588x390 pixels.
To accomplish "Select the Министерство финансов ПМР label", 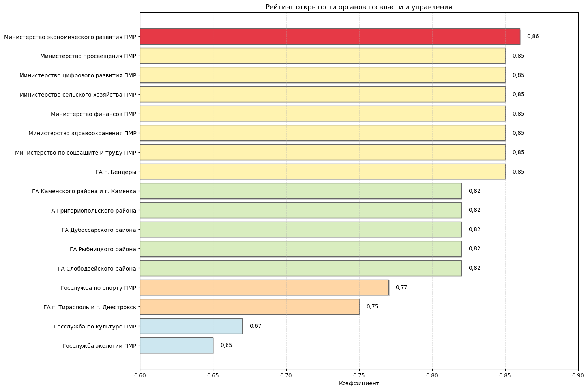I will pos(94,114).
